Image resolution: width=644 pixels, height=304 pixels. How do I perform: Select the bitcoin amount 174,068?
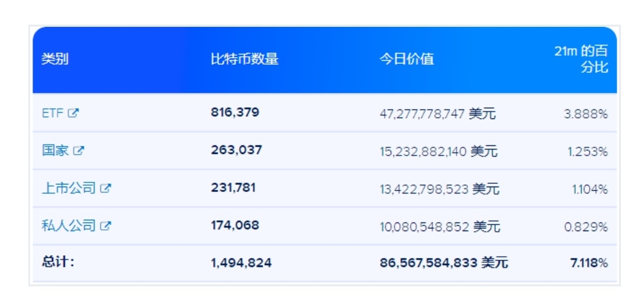(x=235, y=225)
